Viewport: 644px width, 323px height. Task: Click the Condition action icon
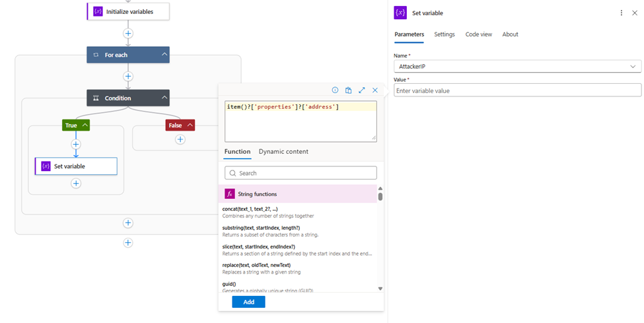(x=96, y=98)
